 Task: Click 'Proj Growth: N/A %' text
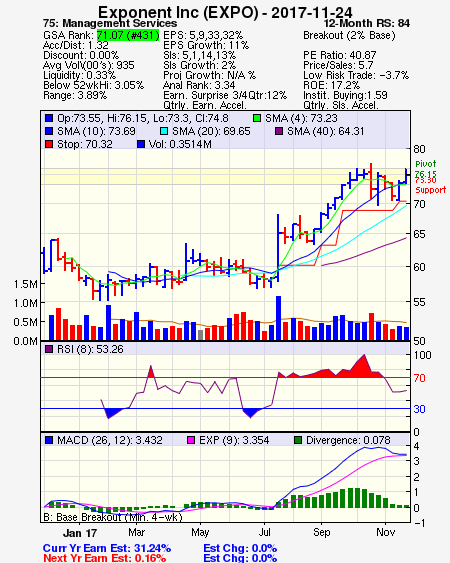click(209, 76)
